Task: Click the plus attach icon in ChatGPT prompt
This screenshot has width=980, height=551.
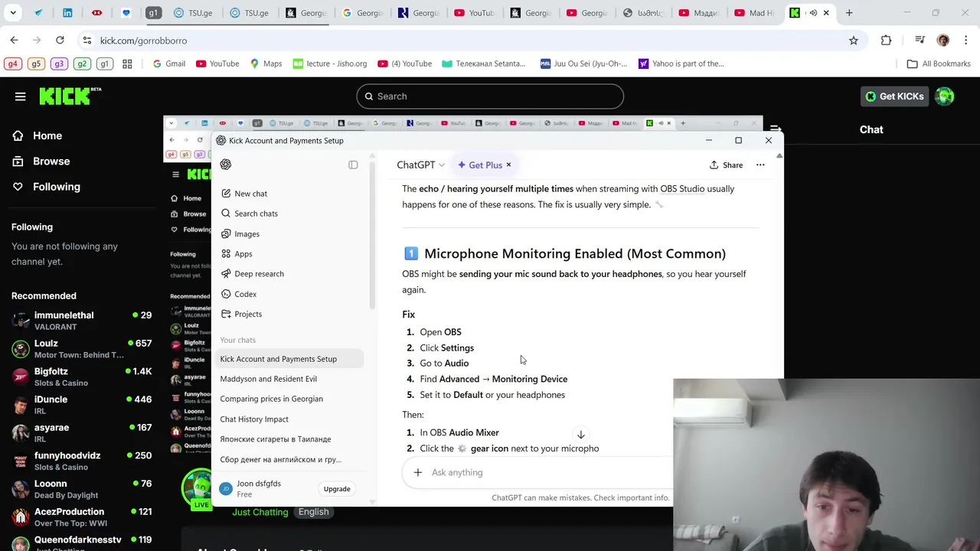Action: pyautogui.click(x=418, y=472)
